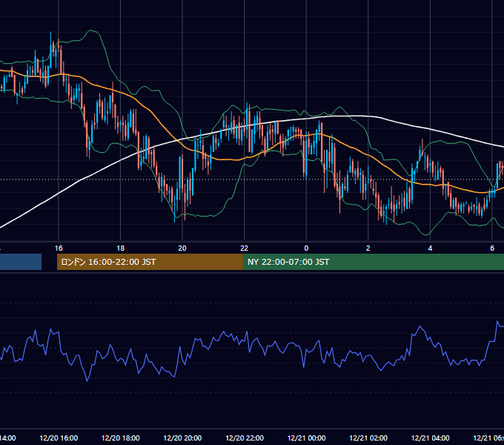Click the 2 hour tick label
504x445 pixels.
click(368, 248)
